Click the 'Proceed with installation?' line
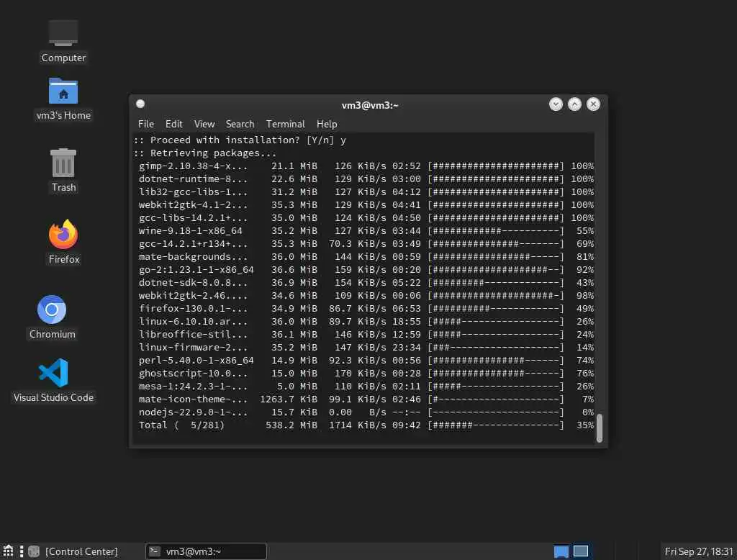The height and width of the screenshot is (560, 737). [240, 140]
